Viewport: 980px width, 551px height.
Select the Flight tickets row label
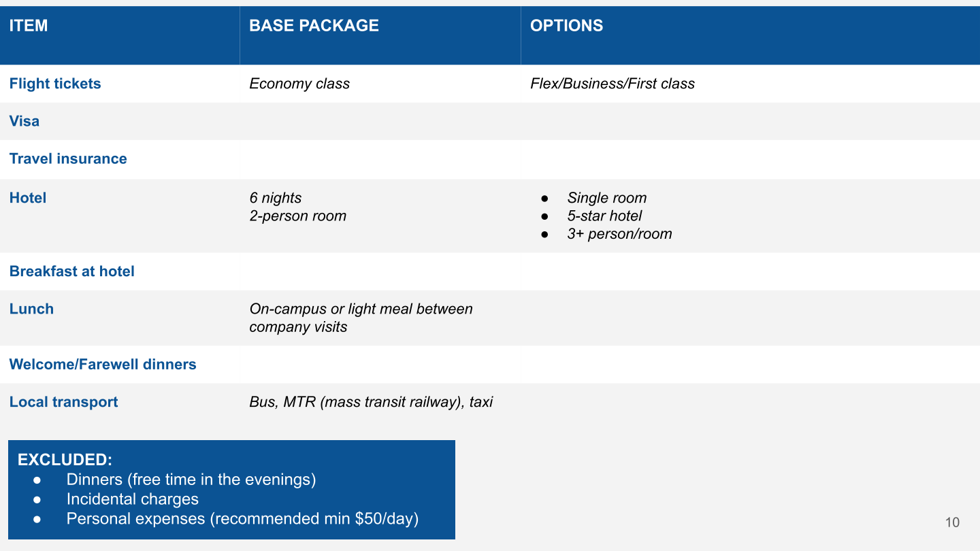pyautogui.click(x=55, y=84)
